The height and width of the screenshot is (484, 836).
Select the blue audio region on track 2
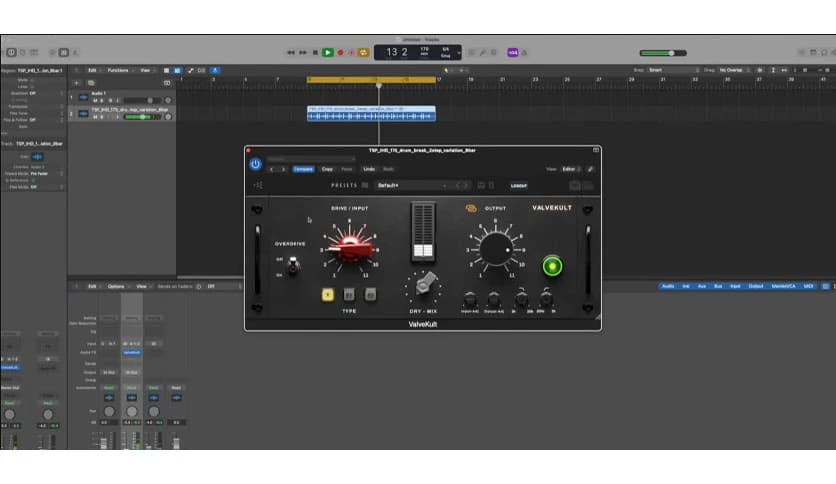(371, 113)
